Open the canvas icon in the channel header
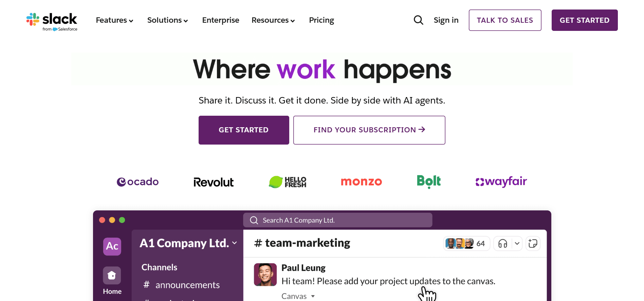This screenshot has height=301, width=644. 533,243
